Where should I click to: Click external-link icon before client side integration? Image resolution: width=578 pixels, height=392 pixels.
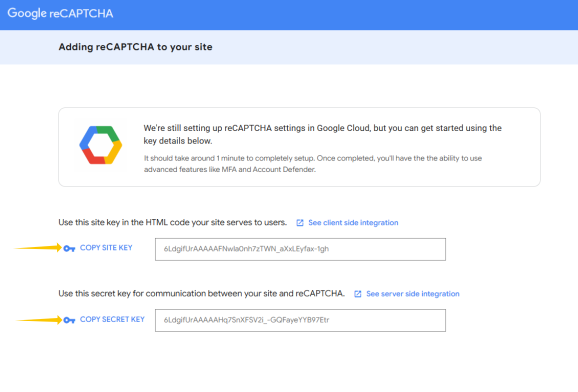click(300, 222)
